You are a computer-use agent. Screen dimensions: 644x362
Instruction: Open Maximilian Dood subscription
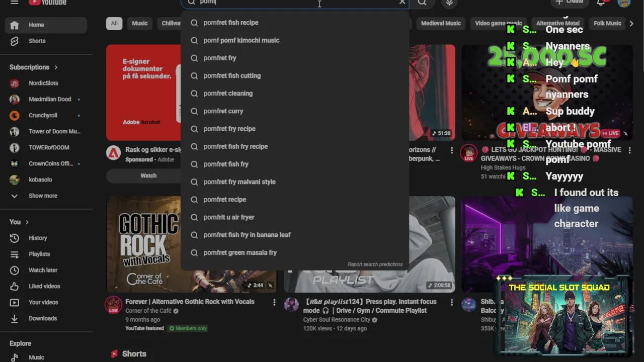pos(46,99)
